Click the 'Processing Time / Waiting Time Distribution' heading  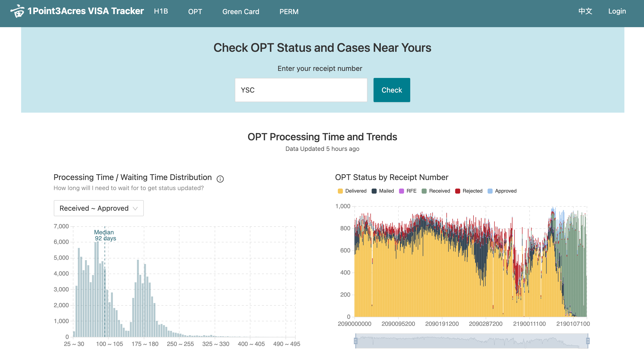point(132,177)
